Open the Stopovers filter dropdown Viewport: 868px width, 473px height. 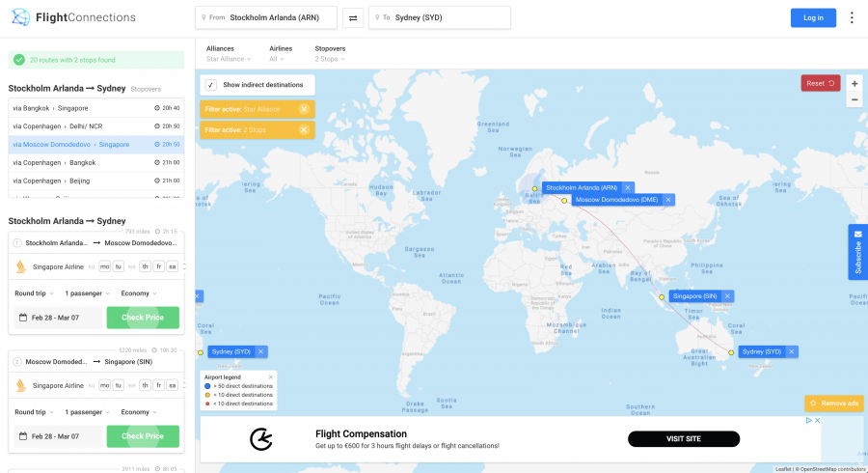pos(331,53)
